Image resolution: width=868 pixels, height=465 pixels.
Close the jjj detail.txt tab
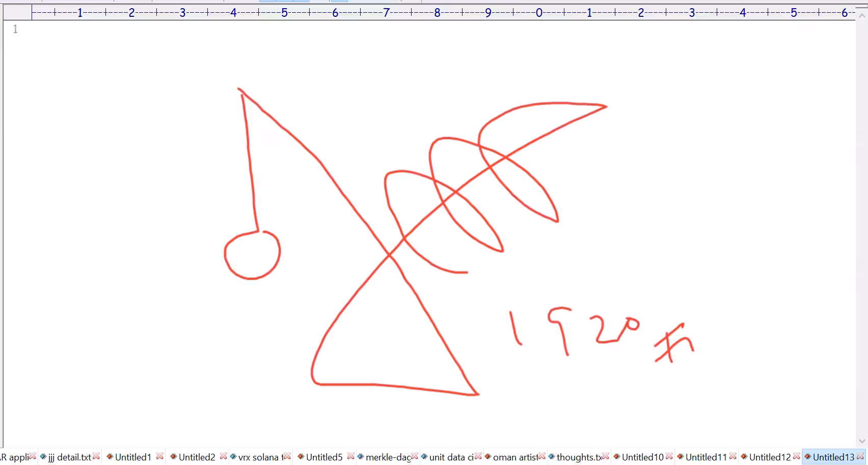tap(96, 456)
